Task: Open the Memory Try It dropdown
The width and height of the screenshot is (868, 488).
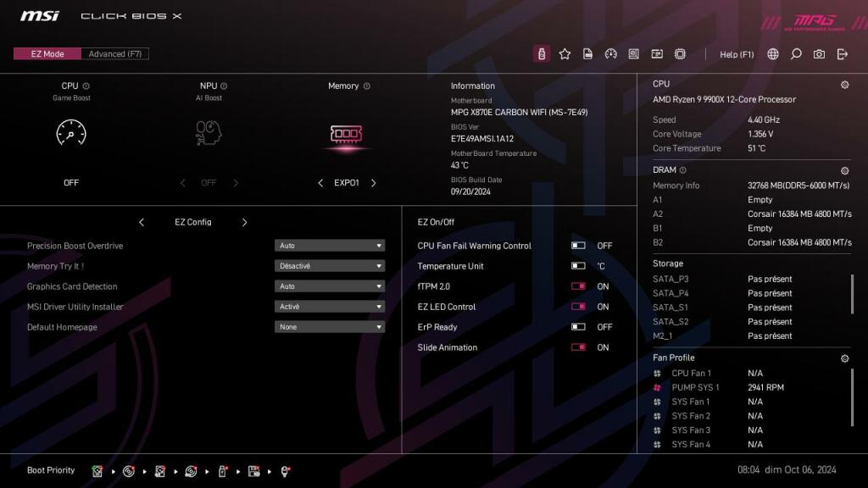Action: coord(330,265)
